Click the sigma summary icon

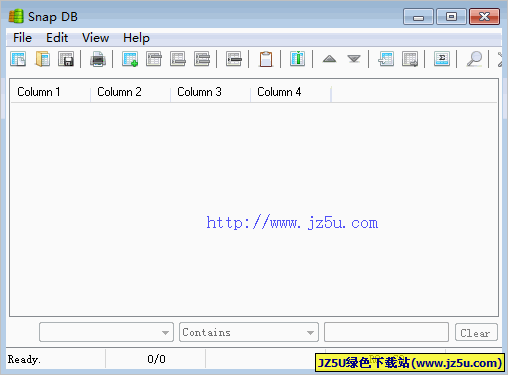442,59
